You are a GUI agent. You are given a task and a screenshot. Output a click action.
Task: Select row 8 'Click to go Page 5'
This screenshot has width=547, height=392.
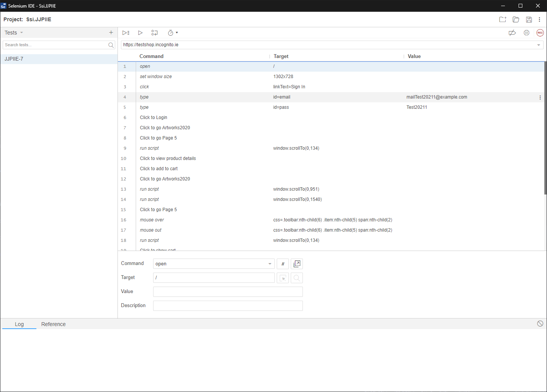tap(331, 138)
